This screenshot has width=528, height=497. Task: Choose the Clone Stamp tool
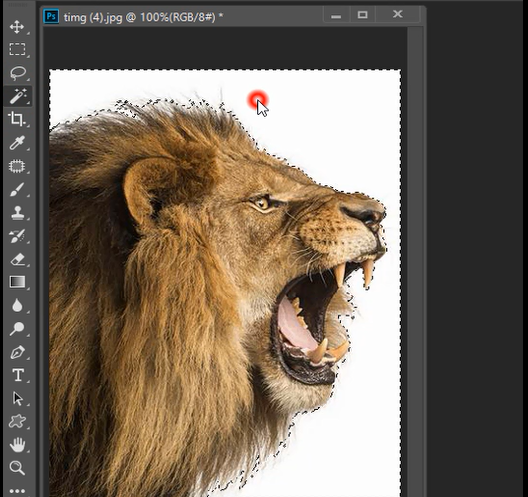point(18,212)
